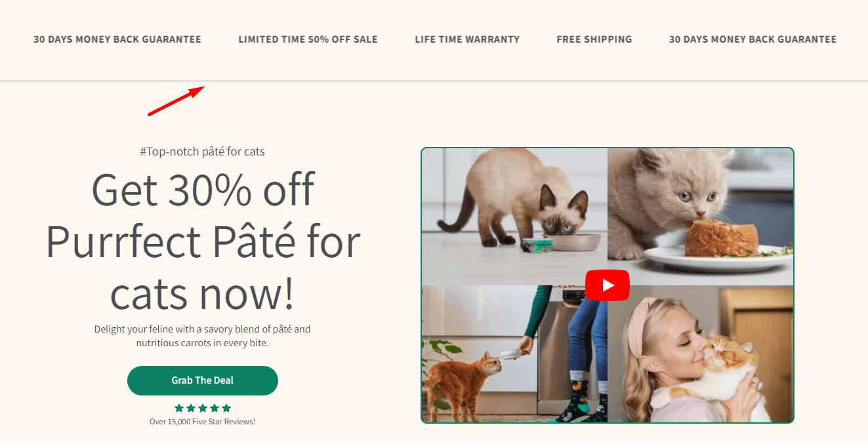This screenshot has height=444, width=868.
Task: Click the Grab The Deal button
Action: point(203,380)
